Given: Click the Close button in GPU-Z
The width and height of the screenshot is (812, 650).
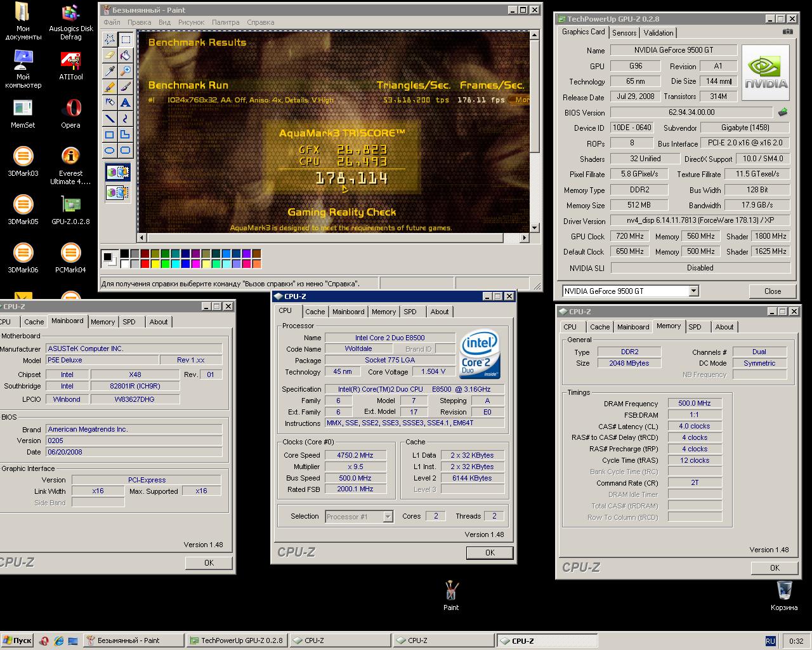Looking at the screenshot, I should point(773,291).
